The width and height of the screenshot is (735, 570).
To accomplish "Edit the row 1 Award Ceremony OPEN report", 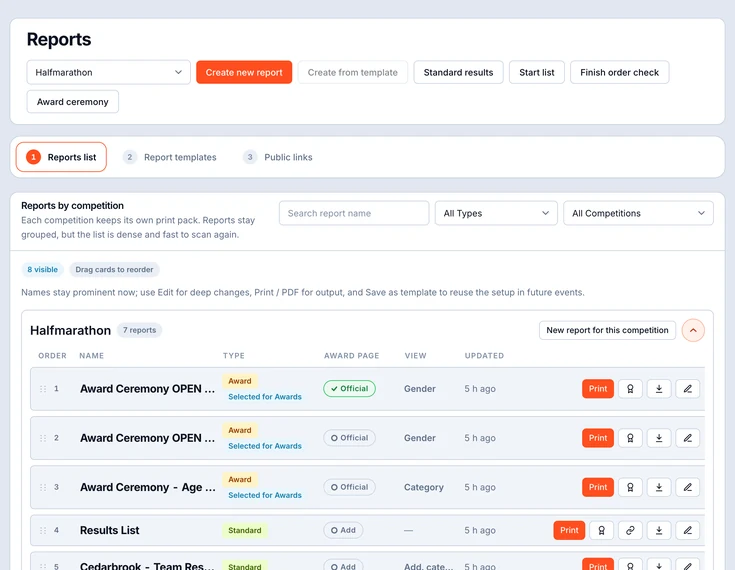I will [x=687, y=389].
